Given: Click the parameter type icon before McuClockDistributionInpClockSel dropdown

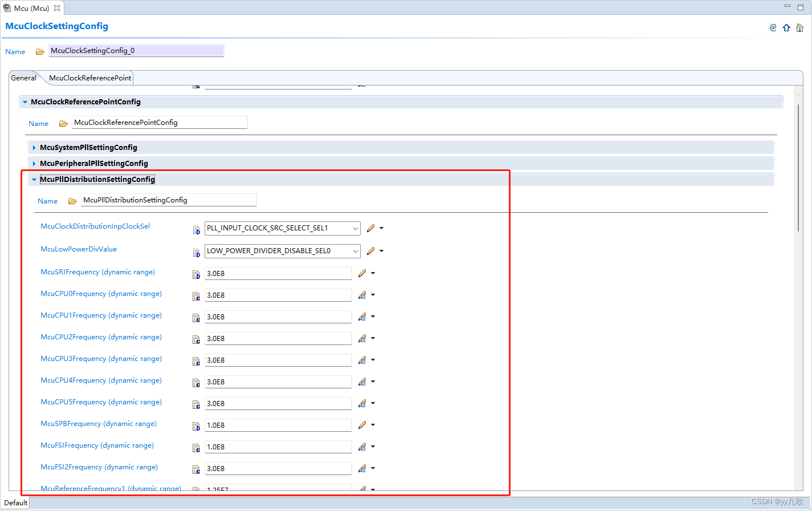Looking at the screenshot, I should [196, 230].
